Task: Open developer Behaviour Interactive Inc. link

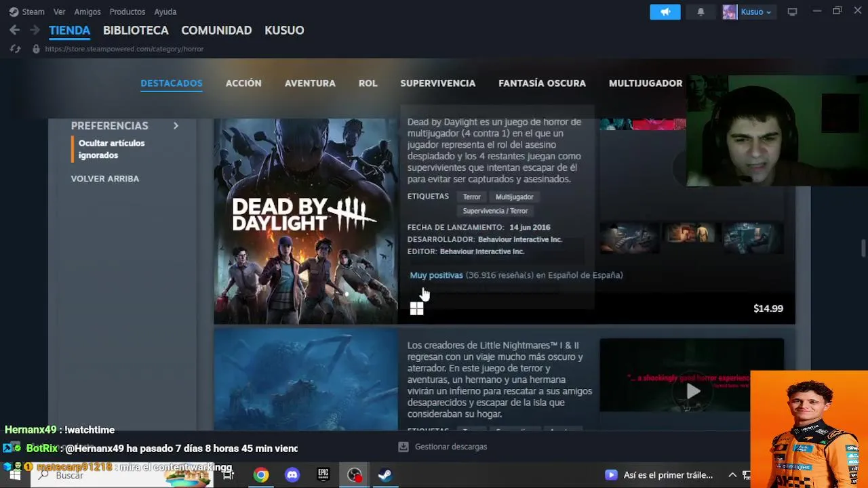Action: click(520, 239)
